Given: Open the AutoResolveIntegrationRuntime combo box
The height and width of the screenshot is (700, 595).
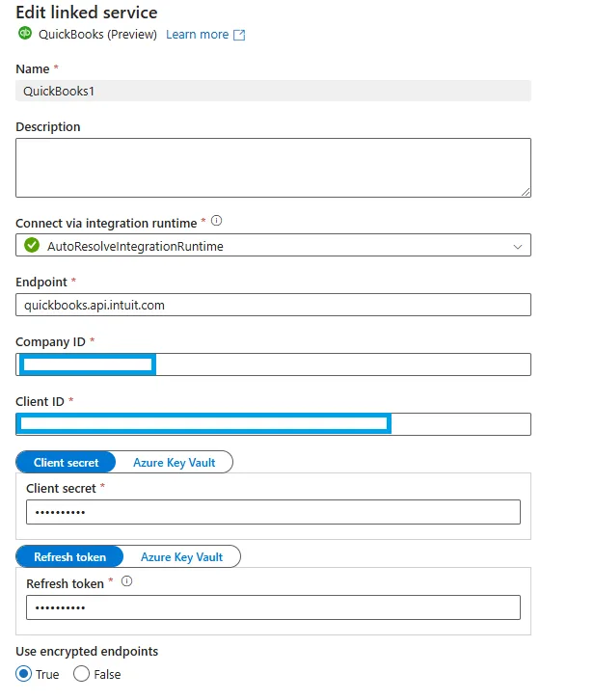Looking at the screenshot, I should pyautogui.click(x=273, y=245).
